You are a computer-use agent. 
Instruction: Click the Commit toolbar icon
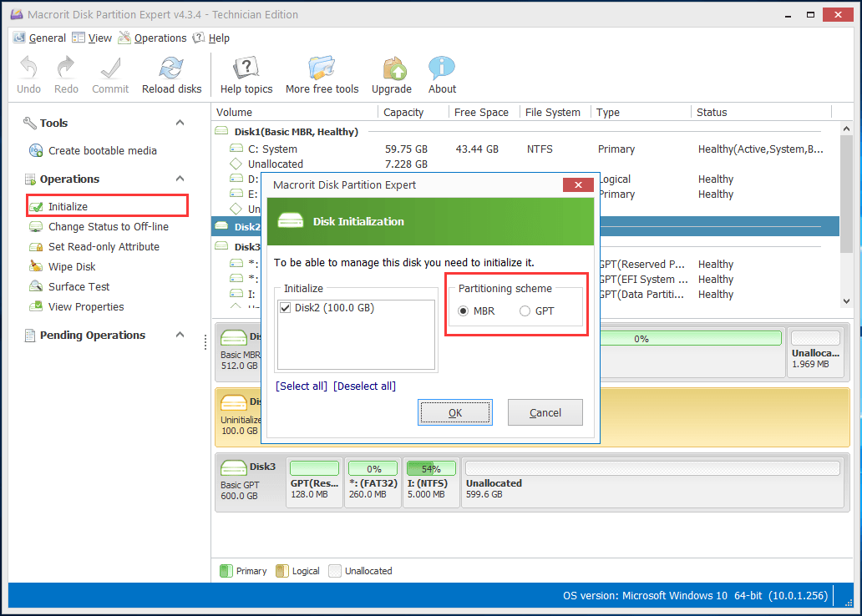click(x=109, y=74)
